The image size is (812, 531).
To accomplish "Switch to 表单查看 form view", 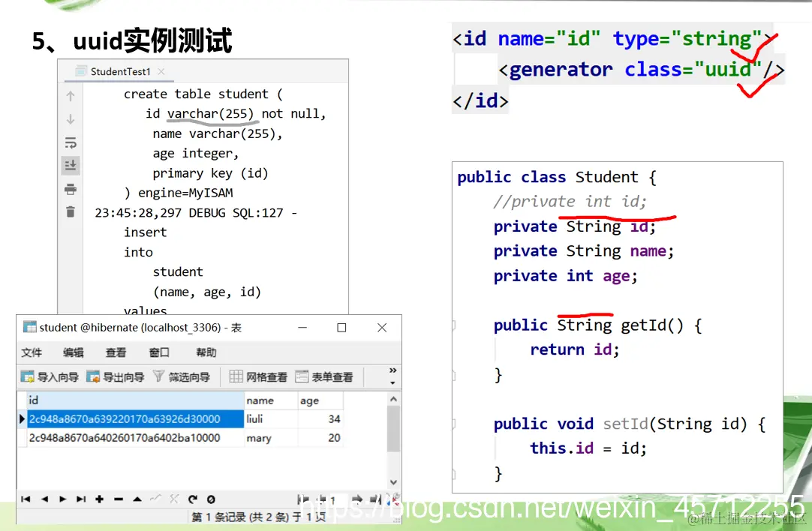I will click(x=323, y=376).
